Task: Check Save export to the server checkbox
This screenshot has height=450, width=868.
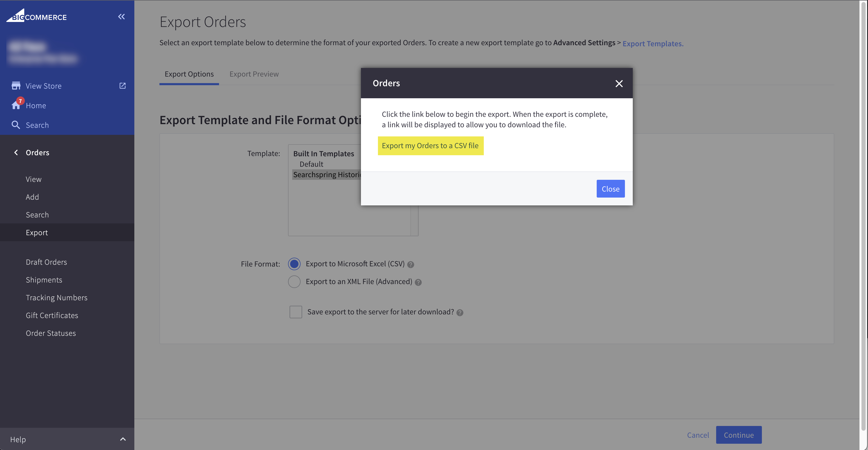Action: 296,312
